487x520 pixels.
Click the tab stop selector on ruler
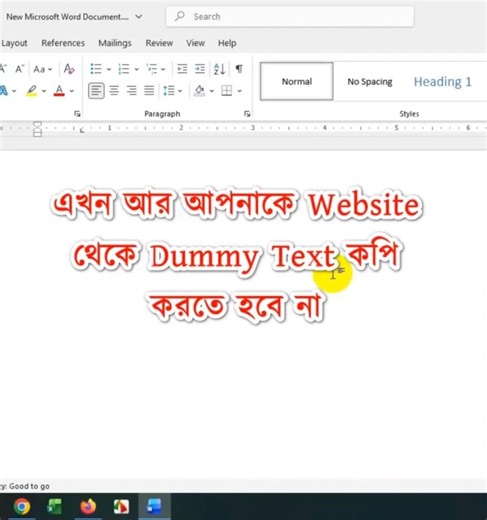coord(82,129)
